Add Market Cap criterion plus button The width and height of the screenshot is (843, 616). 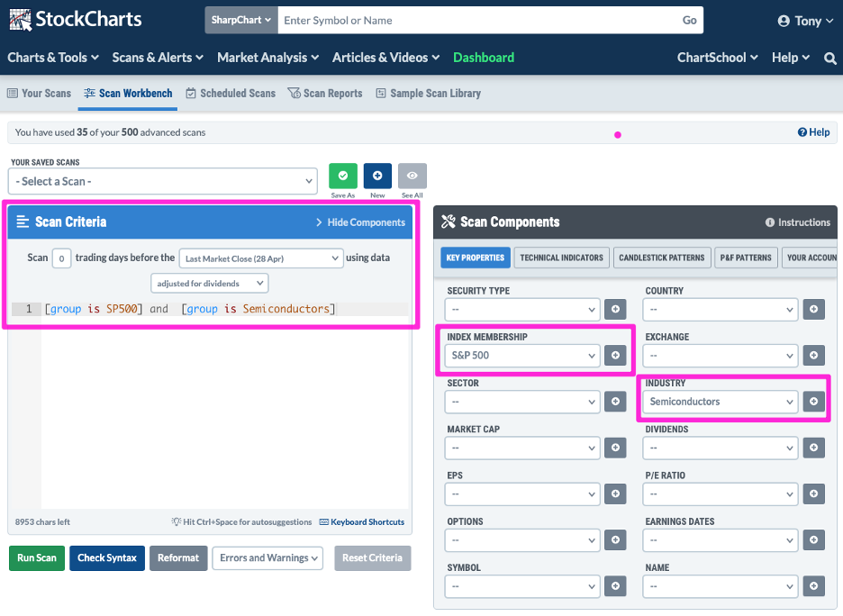point(615,448)
